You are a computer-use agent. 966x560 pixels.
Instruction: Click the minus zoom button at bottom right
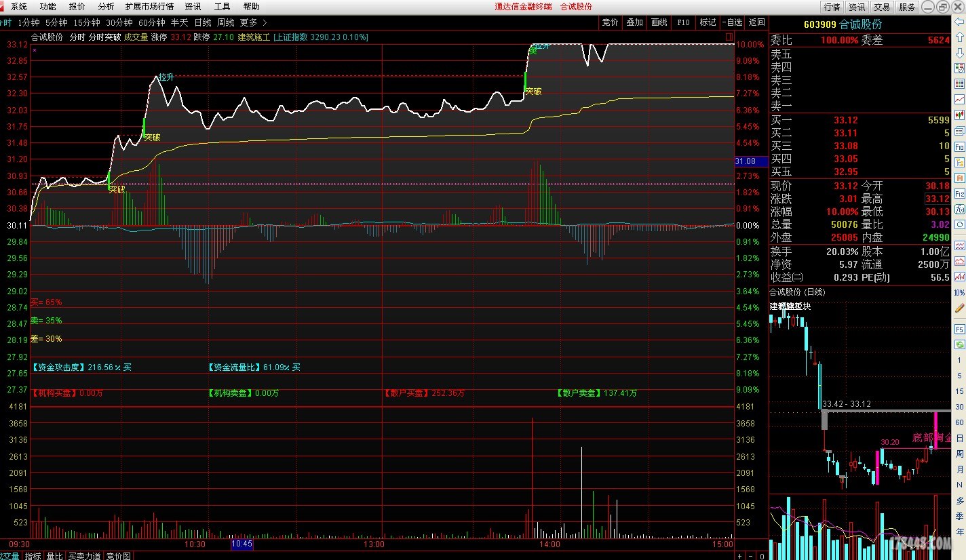point(750,556)
